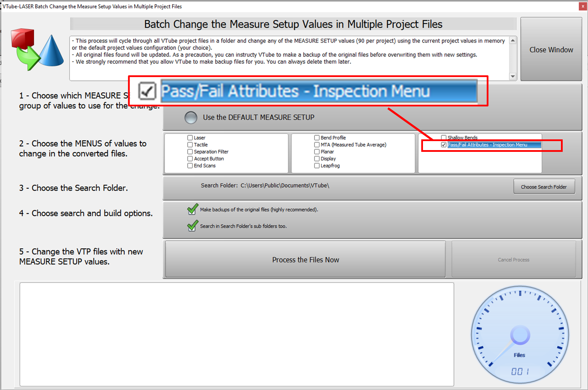This screenshot has height=390, width=588.
Task: Enable the Laser checkbox
Action: pyautogui.click(x=190, y=138)
